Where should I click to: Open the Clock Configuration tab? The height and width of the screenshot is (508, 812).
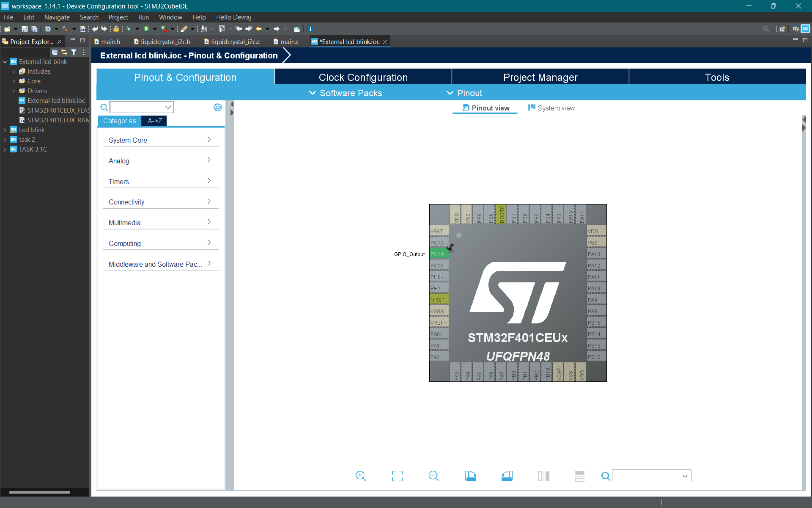pyautogui.click(x=363, y=77)
